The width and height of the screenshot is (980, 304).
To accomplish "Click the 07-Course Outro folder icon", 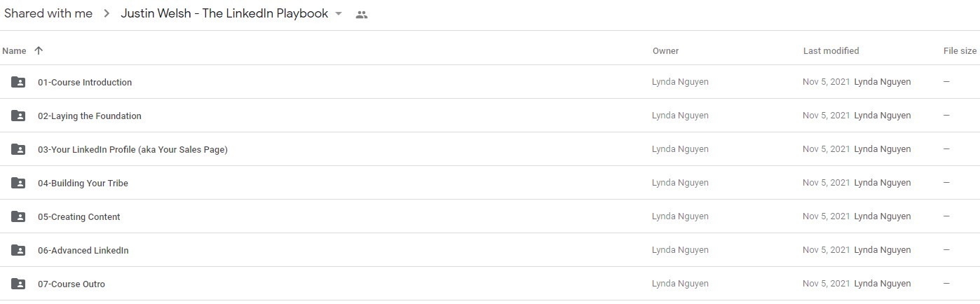I will (x=18, y=284).
